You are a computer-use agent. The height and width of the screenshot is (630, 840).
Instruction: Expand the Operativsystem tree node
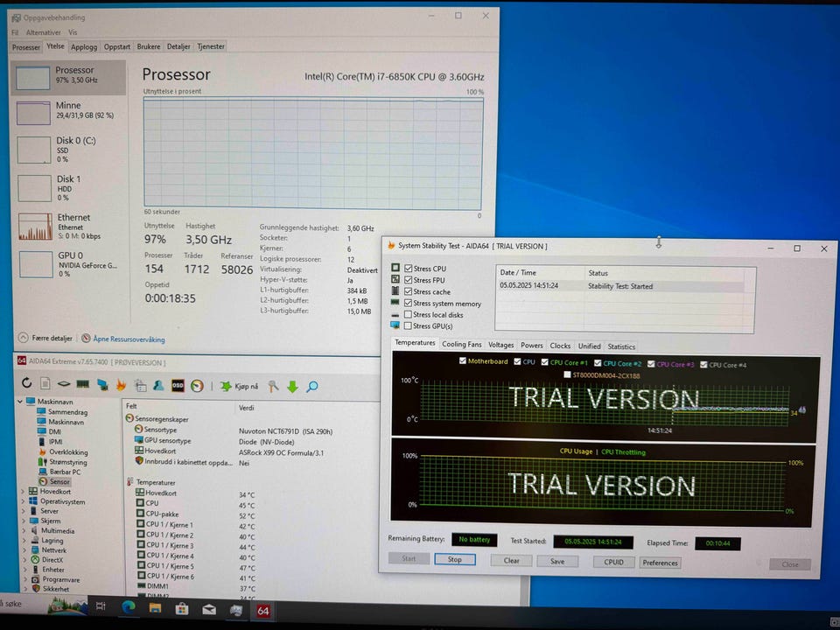tap(24, 501)
